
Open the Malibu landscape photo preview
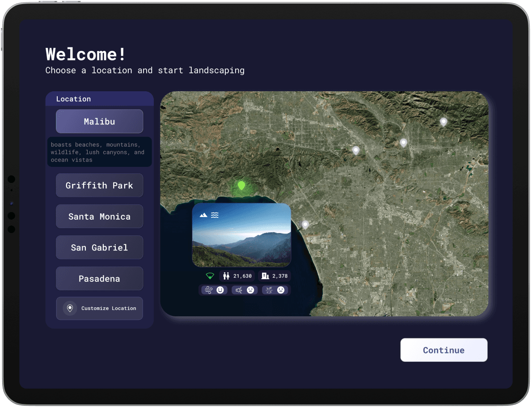point(241,242)
